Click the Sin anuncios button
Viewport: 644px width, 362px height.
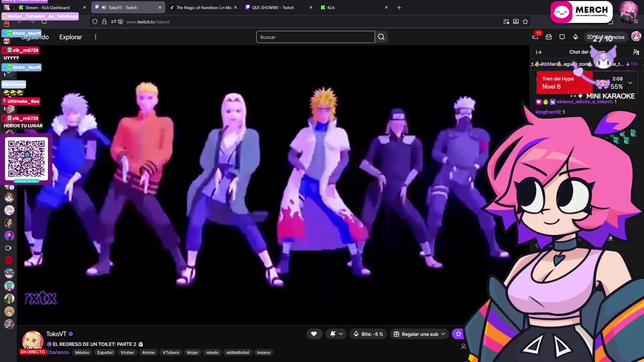(x=606, y=37)
